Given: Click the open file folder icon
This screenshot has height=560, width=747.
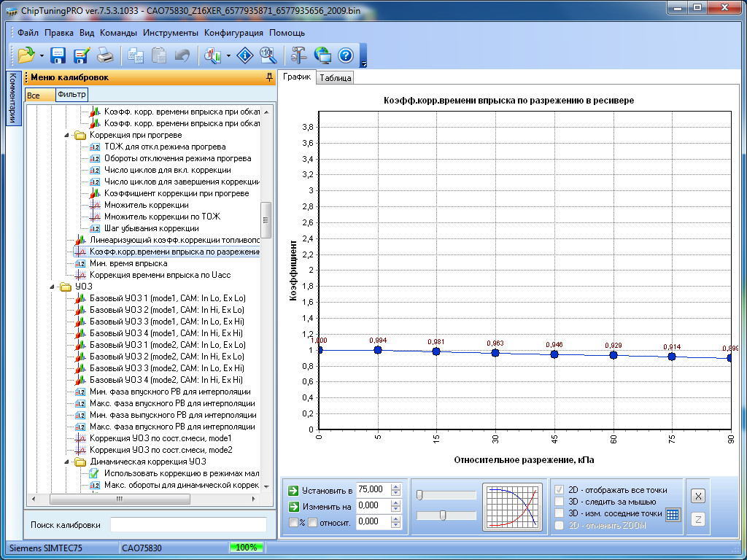Looking at the screenshot, I should (x=26, y=55).
